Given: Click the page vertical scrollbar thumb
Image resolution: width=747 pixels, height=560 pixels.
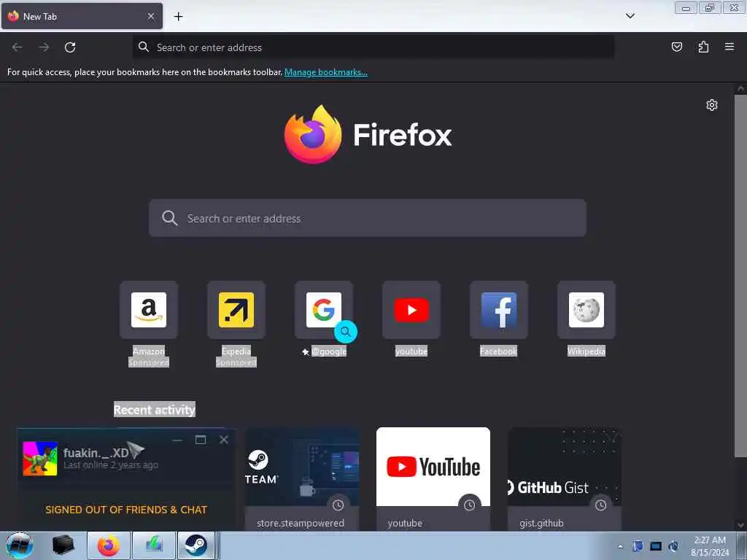Looking at the screenshot, I should point(740,276).
